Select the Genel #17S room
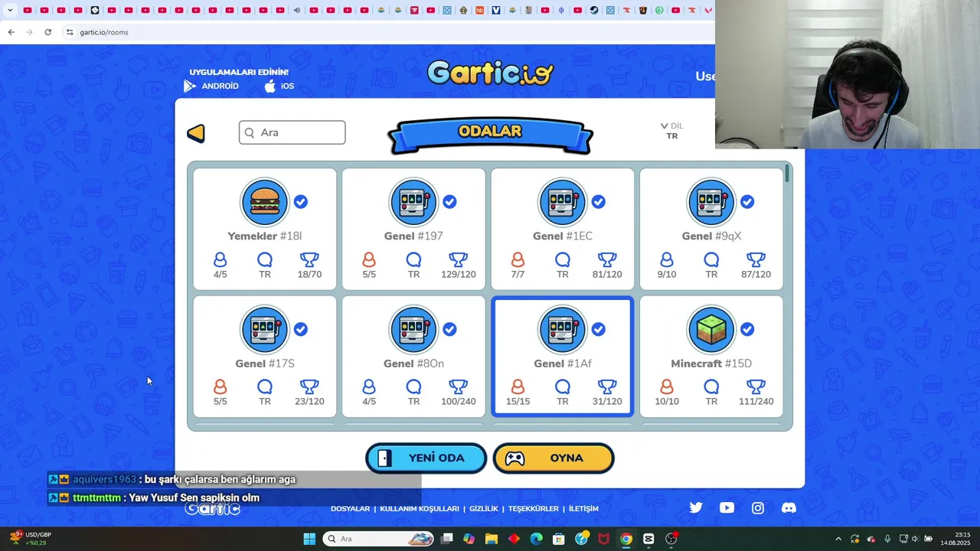980x551 pixels. (265, 357)
